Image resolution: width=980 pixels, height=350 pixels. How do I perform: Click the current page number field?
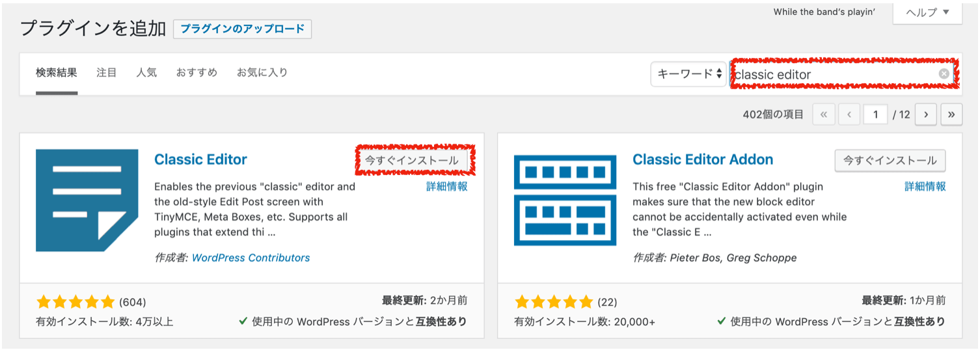coord(876,114)
